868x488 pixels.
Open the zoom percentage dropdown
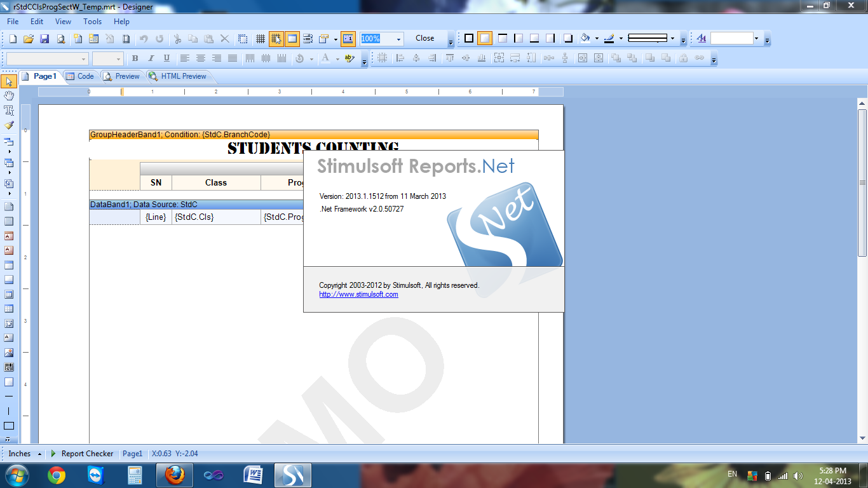point(398,39)
